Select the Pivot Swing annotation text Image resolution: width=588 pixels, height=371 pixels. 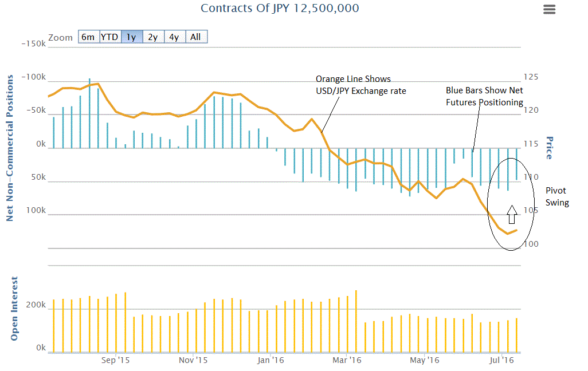[x=556, y=196]
